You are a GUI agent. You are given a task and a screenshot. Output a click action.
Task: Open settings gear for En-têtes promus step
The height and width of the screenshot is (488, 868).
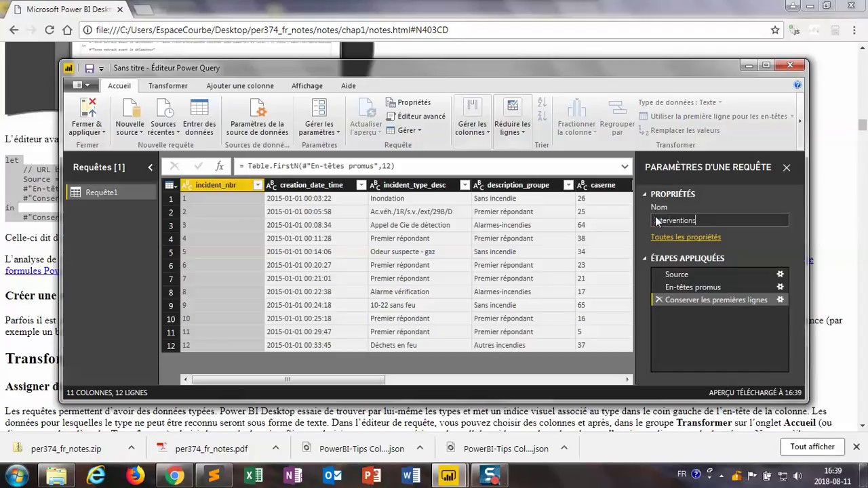(x=780, y=287)
